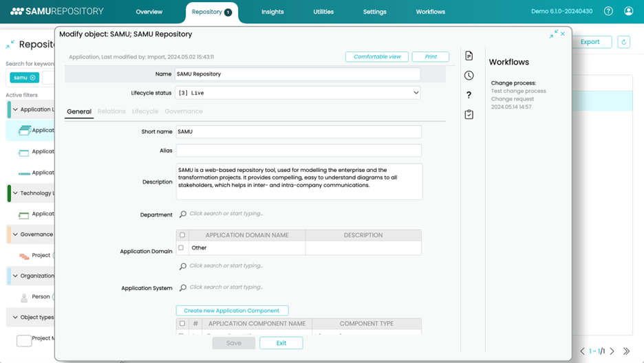The image size is (644, 363).
Task: Remove the samu keyword filter chip
Action: pyautogui.click(x=33, y=78)
